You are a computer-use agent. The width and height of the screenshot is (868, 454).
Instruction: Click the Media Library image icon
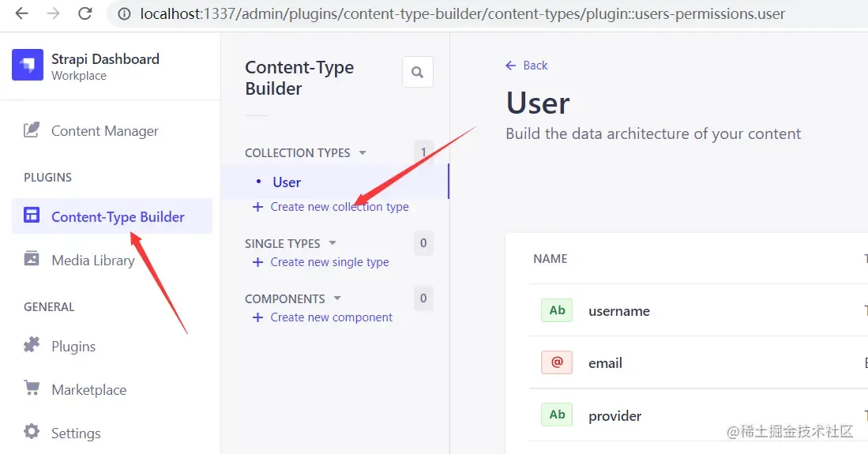32,258
